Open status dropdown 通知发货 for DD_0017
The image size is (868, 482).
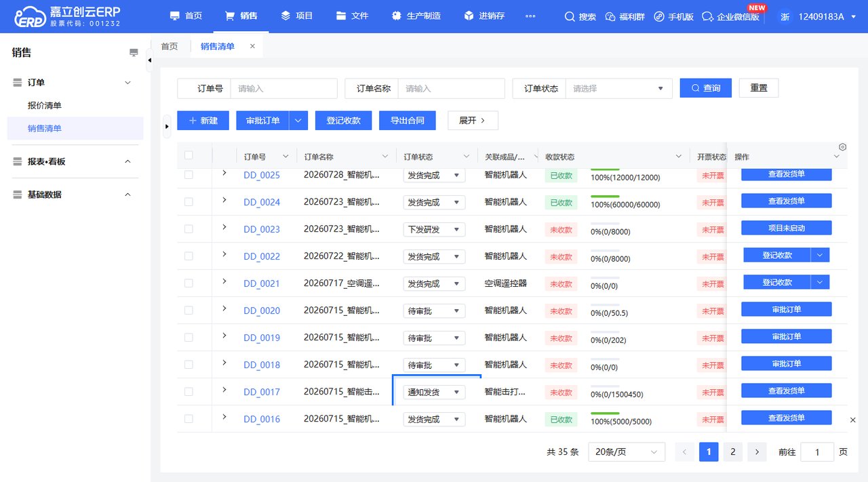click(434, 392)
